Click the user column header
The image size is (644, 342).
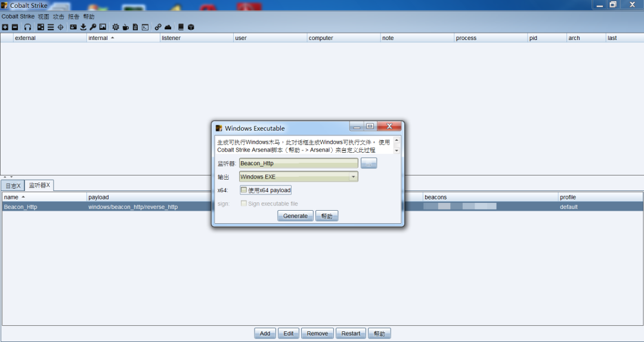[x=270, y=38]
